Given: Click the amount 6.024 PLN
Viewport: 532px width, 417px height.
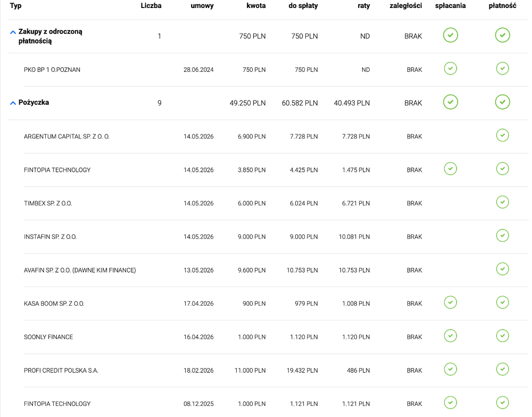Looking at the screenshot, I should [304, 203].
